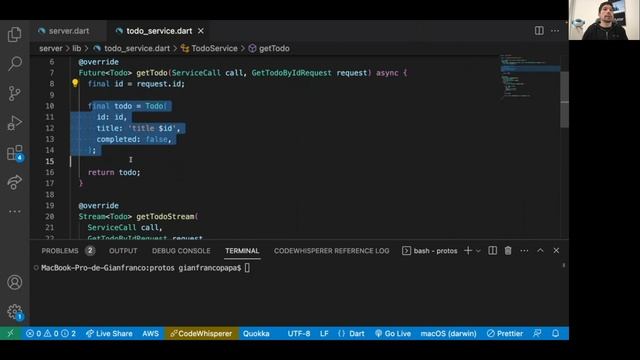Show errors and warnings count in status bar
Screen dimensions: 640x360
51,333
